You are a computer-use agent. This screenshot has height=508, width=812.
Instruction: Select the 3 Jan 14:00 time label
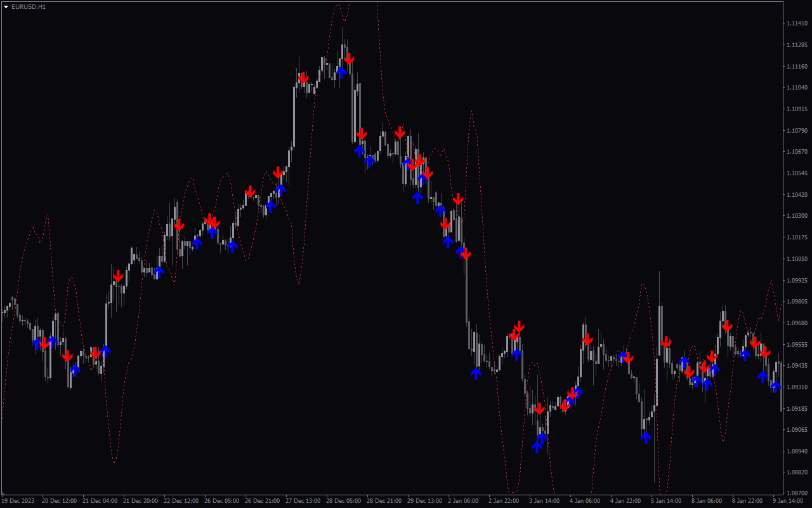544,501
